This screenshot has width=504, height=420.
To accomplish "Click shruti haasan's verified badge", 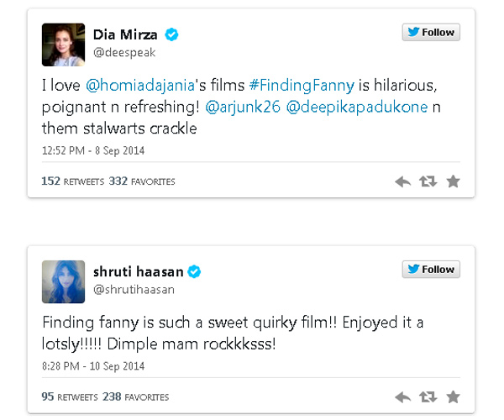I will point(194,272).
